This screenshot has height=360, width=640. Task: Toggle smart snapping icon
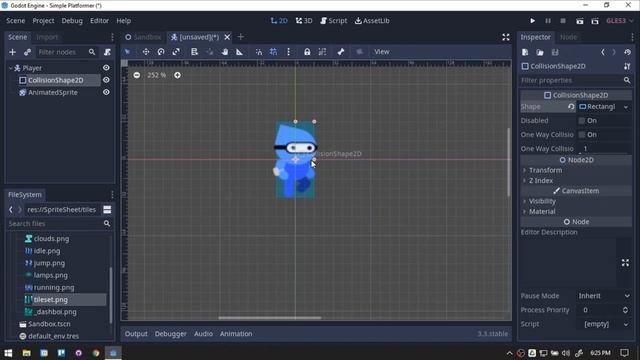click(259, 52)
